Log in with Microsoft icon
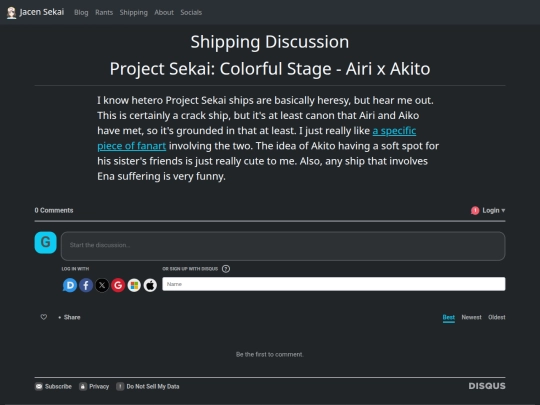The width and height of the screenshot is (540, 405). 134,285
